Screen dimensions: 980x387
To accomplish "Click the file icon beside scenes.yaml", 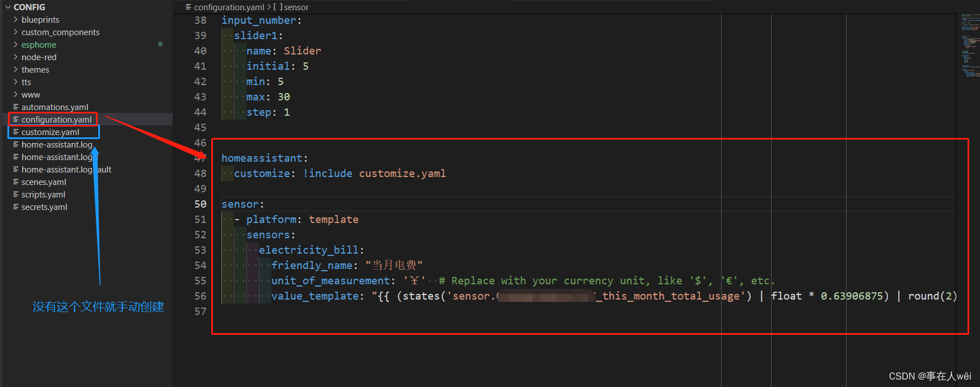I will point(16,182).
